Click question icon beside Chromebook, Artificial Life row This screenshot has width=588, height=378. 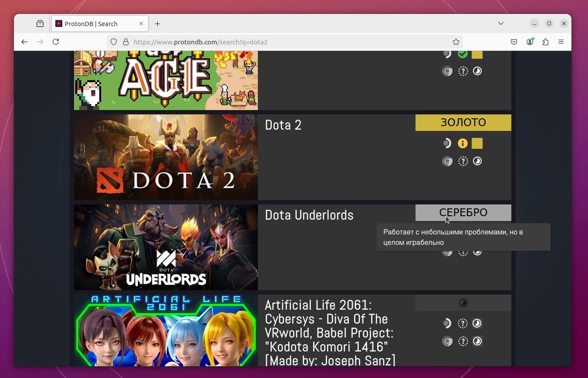pyautogui.click(x=463, y=341)
